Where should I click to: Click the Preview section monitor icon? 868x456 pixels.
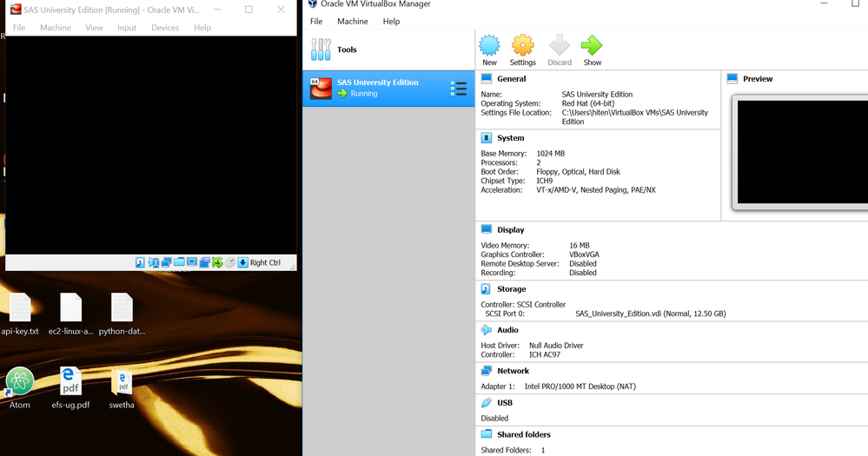point(732,78)
